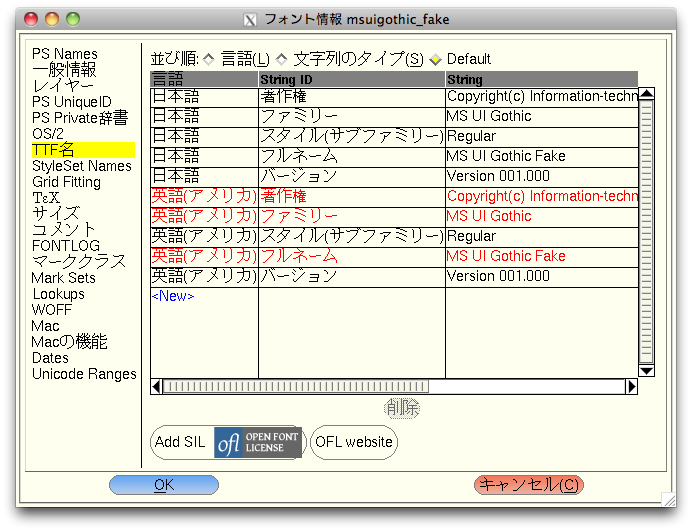Click the window resize grip icon
This screenshot has height=531, width=692.
click(x=669, y=499)
